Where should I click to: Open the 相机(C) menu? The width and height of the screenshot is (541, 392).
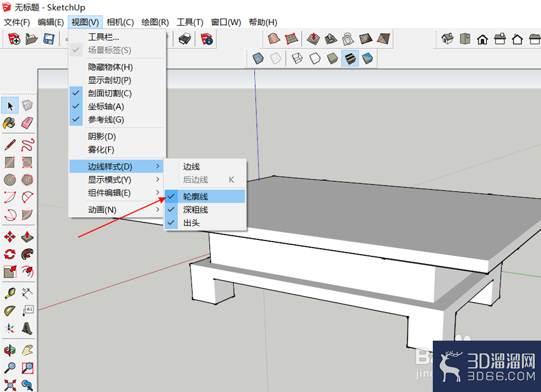tap(120, 22)
